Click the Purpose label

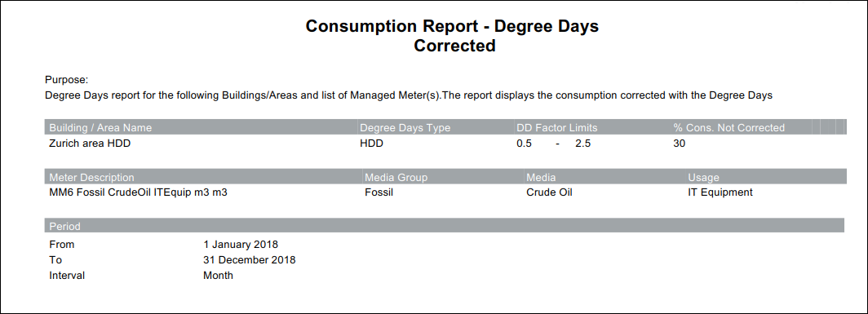(x=66, y=80)
